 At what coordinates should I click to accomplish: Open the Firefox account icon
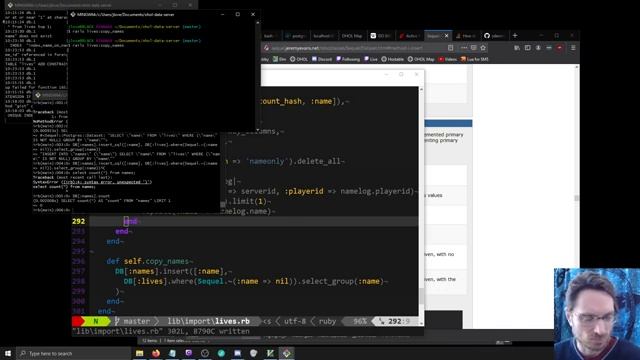(x=538, y=48)
